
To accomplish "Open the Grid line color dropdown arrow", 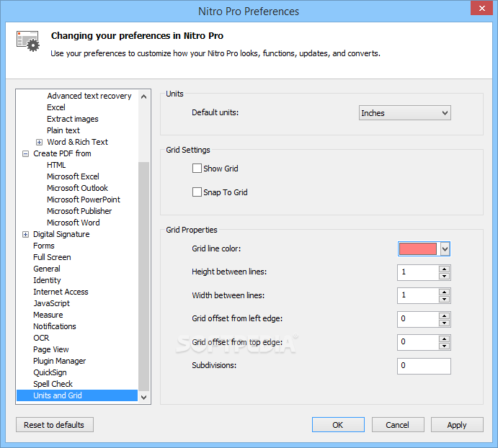I will pos(445,249).
